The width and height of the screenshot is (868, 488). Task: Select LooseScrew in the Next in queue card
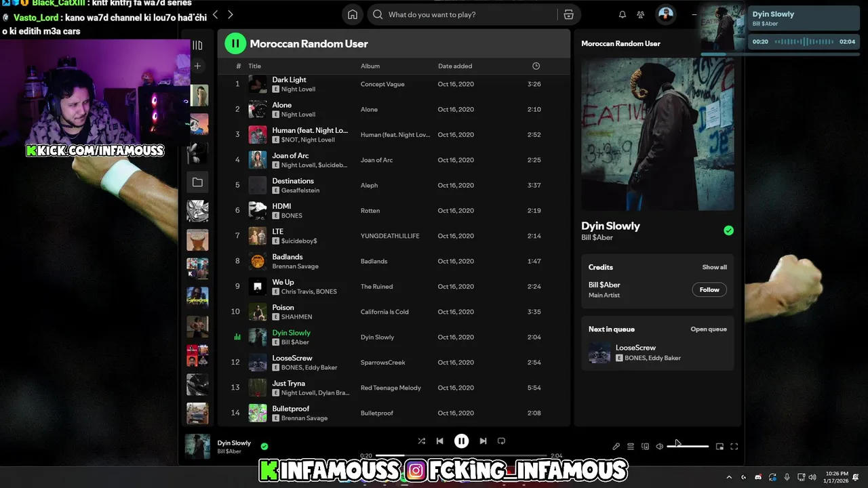[657, 352]
